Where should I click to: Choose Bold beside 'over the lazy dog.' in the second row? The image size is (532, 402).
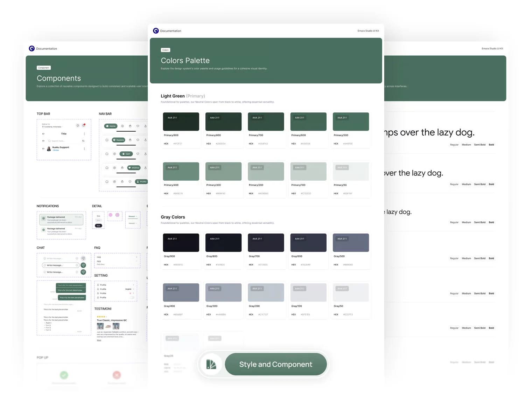[x=491, y=184]
